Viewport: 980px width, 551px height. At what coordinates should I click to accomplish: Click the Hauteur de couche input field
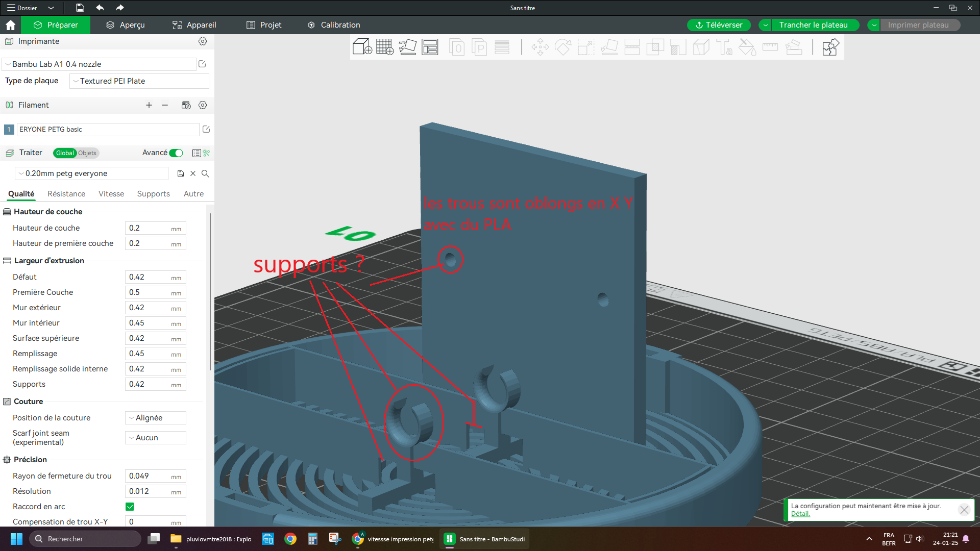[x=148, y=228]
